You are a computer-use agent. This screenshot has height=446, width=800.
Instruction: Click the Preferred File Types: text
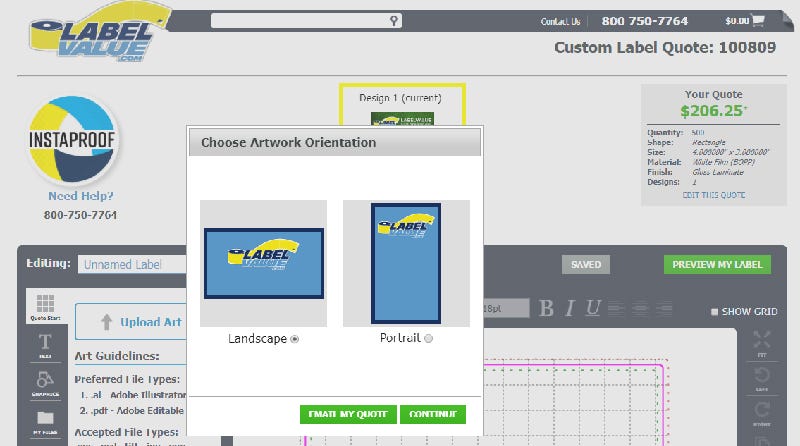pyautogui.click(x=127, y=379)
